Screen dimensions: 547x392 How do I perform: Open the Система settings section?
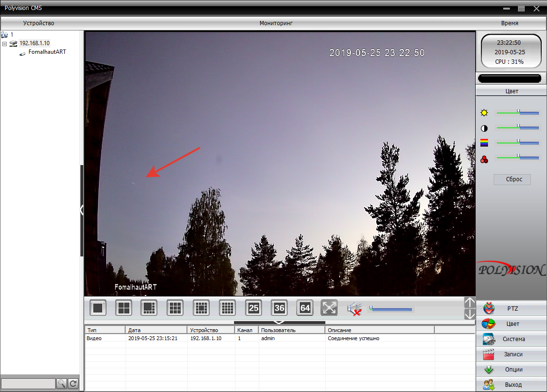tap(511, 339)
